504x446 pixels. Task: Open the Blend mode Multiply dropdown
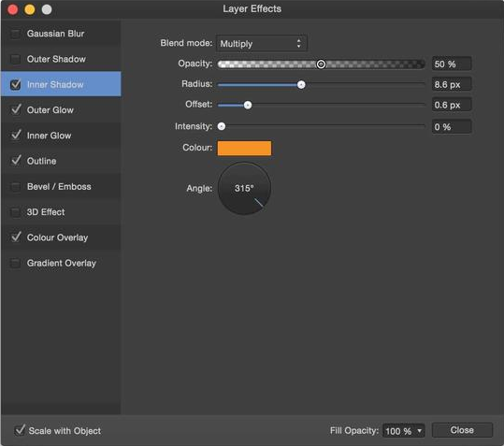[x=262, y=43]
